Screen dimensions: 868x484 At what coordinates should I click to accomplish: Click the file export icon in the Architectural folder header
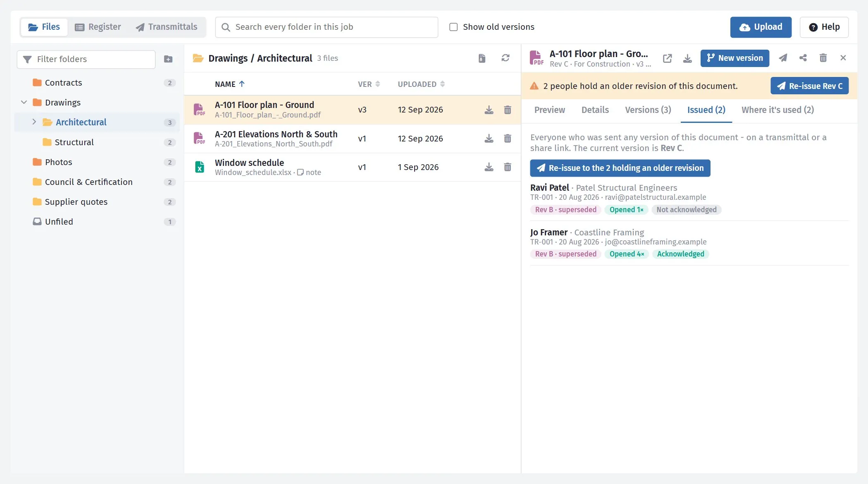(482, 58)
